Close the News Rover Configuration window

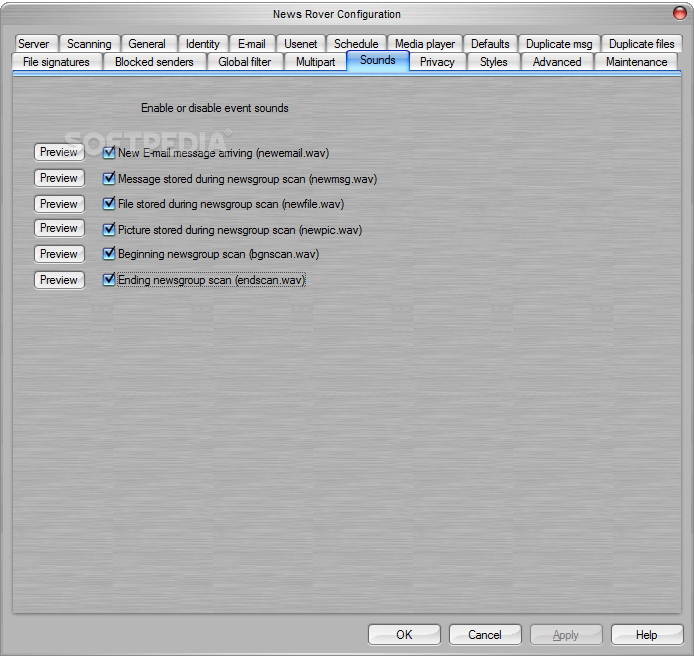(x=680, y=13)
